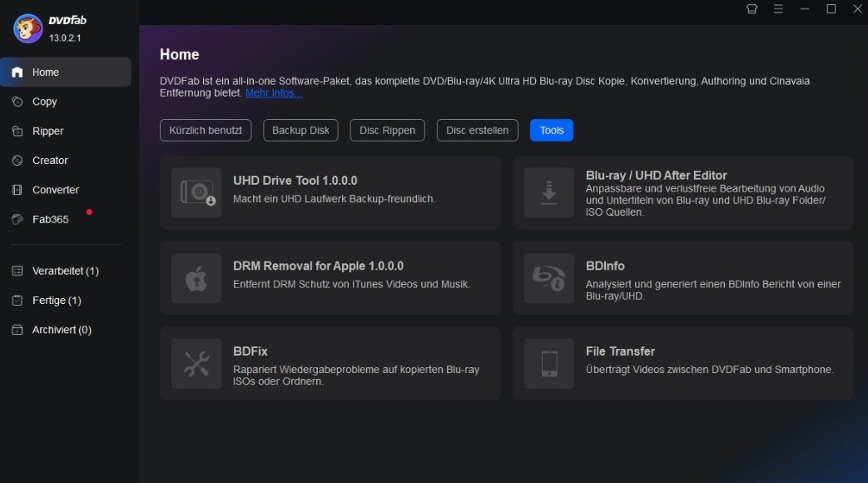Open BDInfo via its disc icon
Image resolution: width=868 pixels, height=483 pixels.
coord(549,278)
